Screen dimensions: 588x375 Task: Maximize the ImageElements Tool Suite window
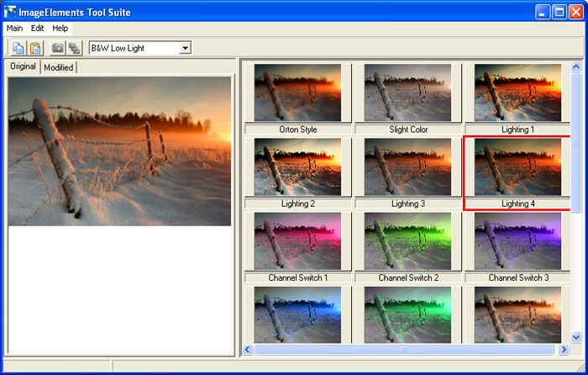[x=559, y=12]
